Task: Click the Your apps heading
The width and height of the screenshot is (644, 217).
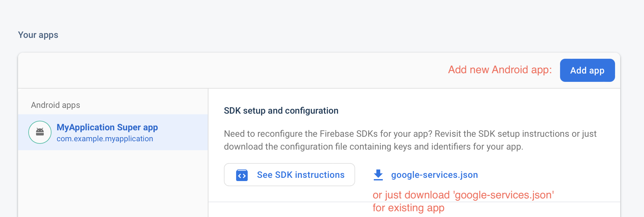Action: (x=38, y=35)
